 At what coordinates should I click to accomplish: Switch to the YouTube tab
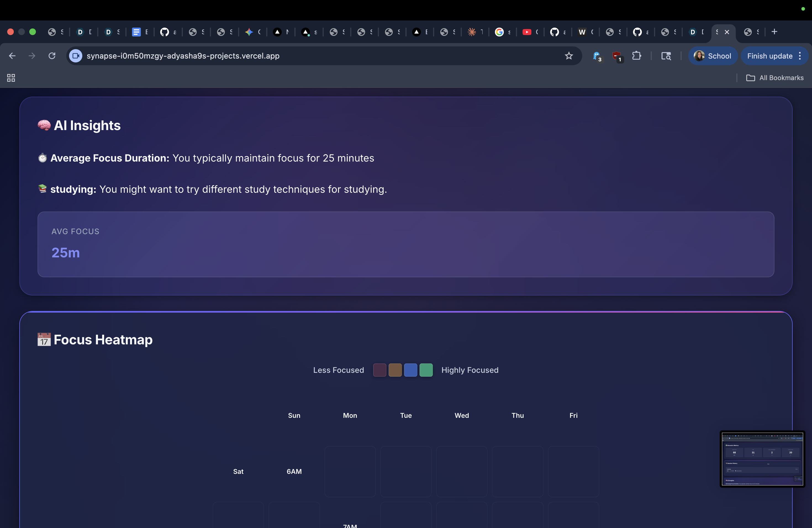(x=527, y=32)
